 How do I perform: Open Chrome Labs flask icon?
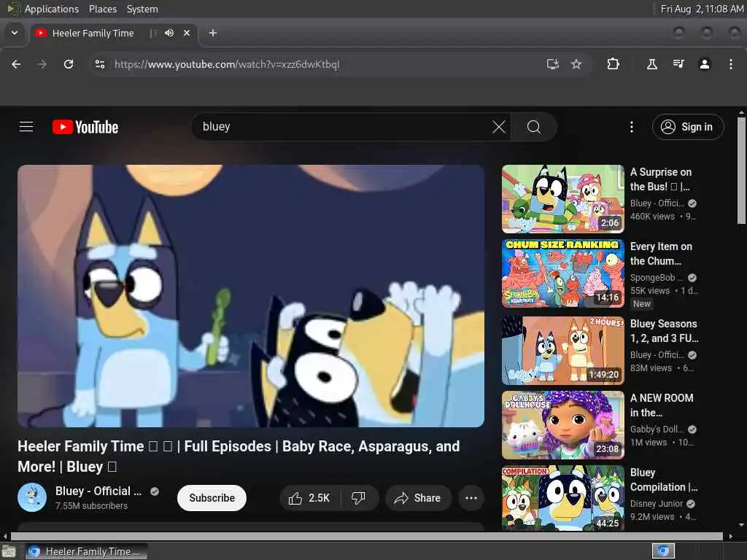click(651, 64)
